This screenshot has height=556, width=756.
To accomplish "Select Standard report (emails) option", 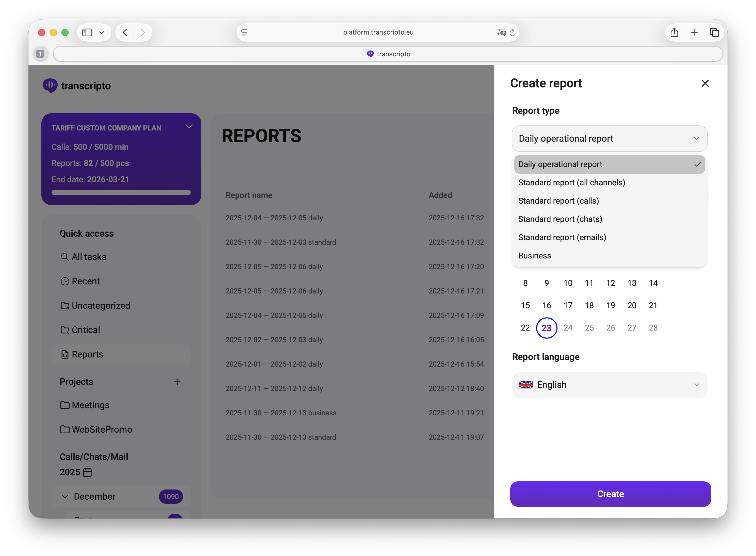I will pos(562,238).
